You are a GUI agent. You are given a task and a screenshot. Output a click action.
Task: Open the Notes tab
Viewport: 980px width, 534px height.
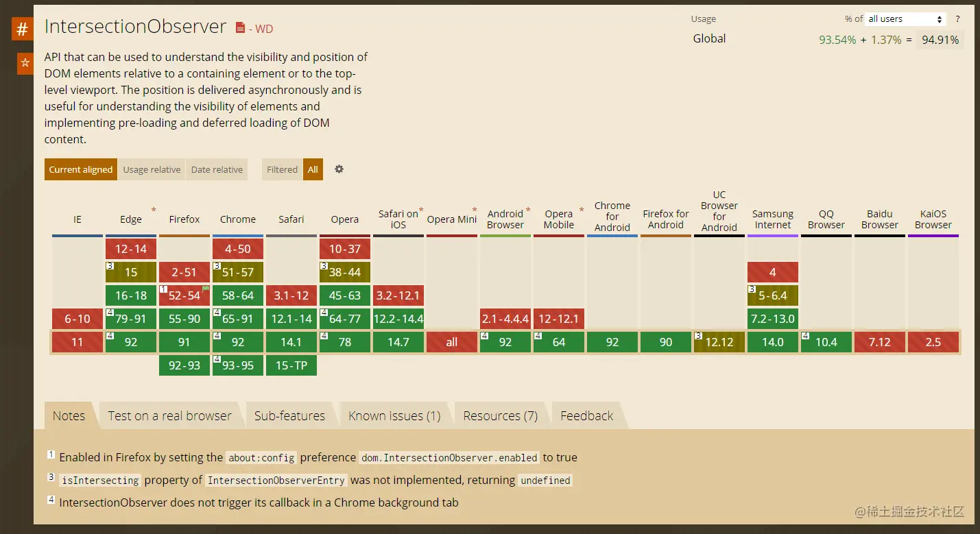pyautogui.click(x=69, y=415)
